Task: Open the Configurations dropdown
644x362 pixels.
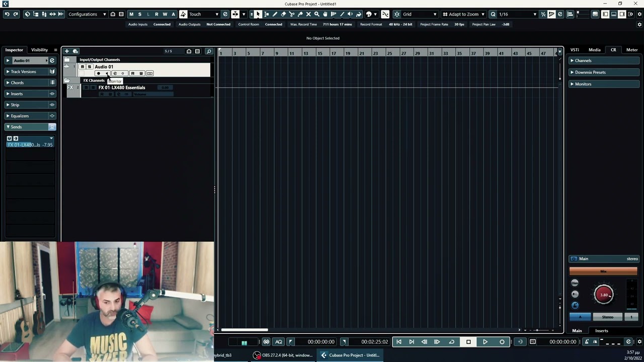Action: tap(87, 14)
